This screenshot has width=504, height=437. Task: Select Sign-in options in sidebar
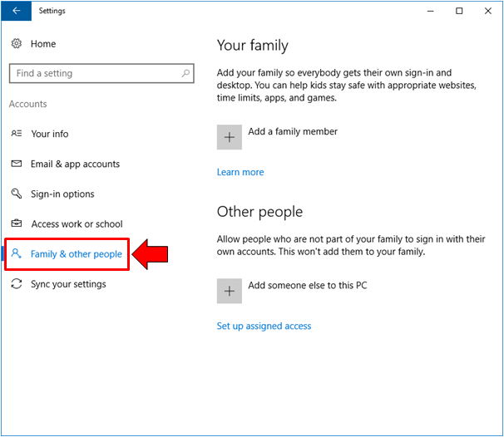coord(62,194)
